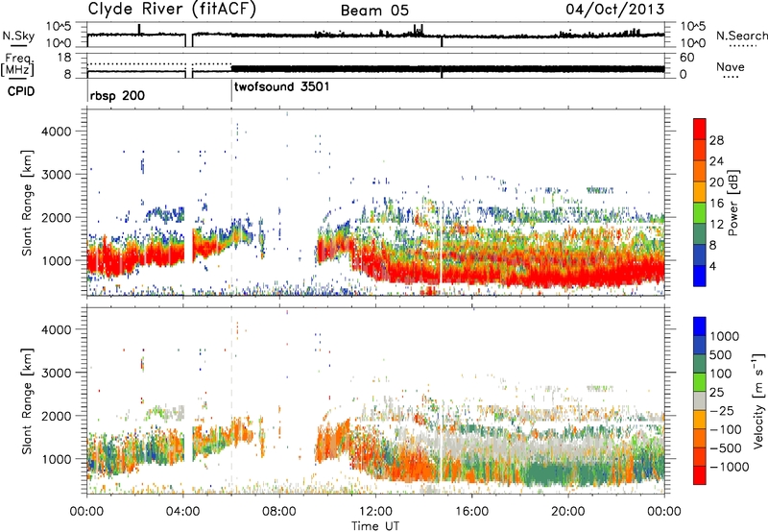
Task: Click the gray segment of the Velocity colorbar
Action: pos(700,400)
